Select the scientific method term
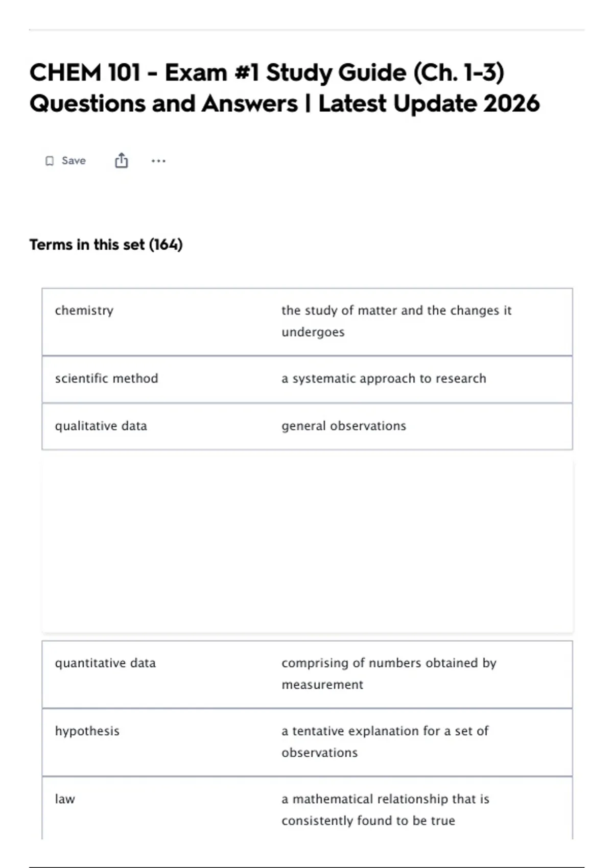 pos(107,378)
